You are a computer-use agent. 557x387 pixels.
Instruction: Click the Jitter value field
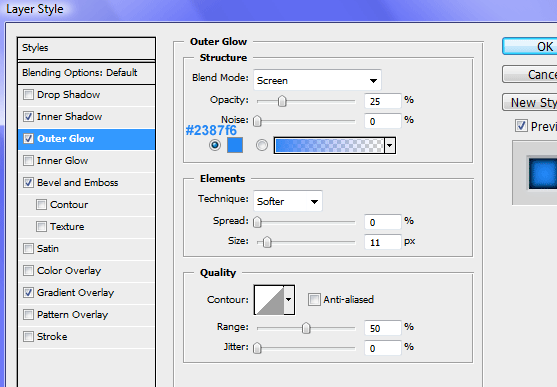coord(383,348)
